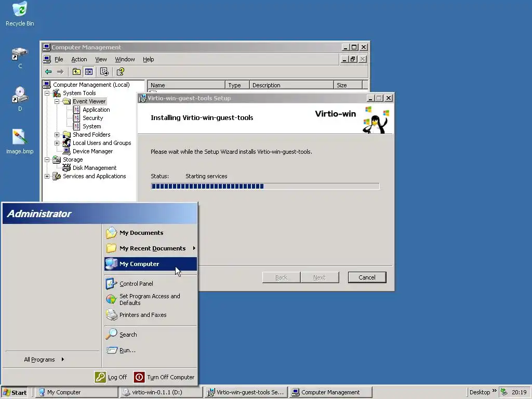
Task: Collapse the Event Viewer tree node
Action: [57, 101]
